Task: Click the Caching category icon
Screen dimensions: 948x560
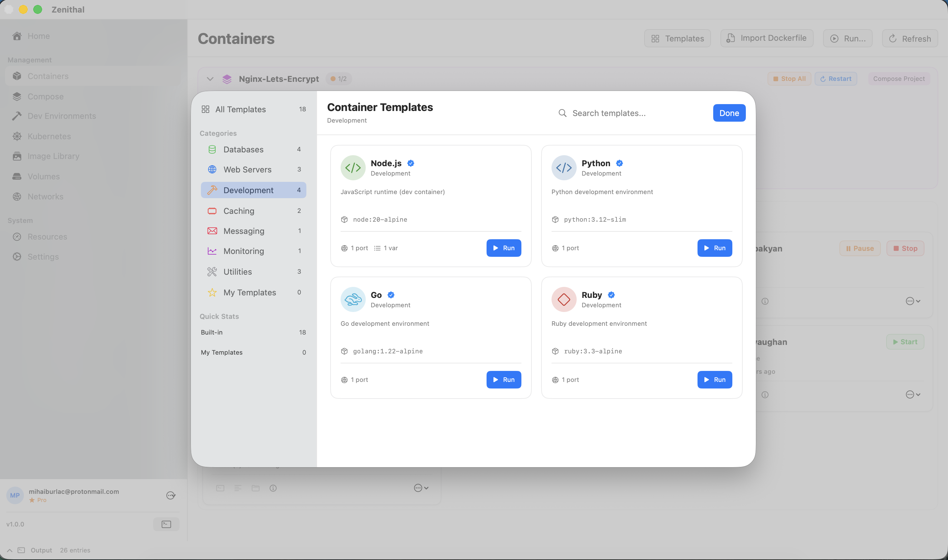Action: (x=212, y=211)
